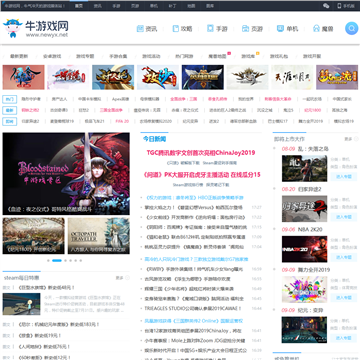Switch to the 最新 tag row tab
Screen dimensions: 360x360
[9, 110]
